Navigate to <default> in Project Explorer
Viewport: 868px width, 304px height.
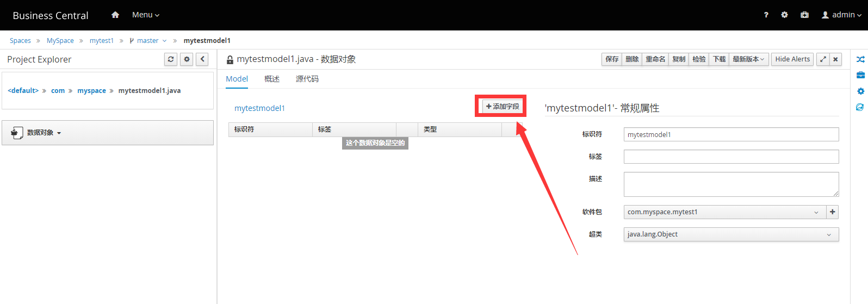point(23,91)
